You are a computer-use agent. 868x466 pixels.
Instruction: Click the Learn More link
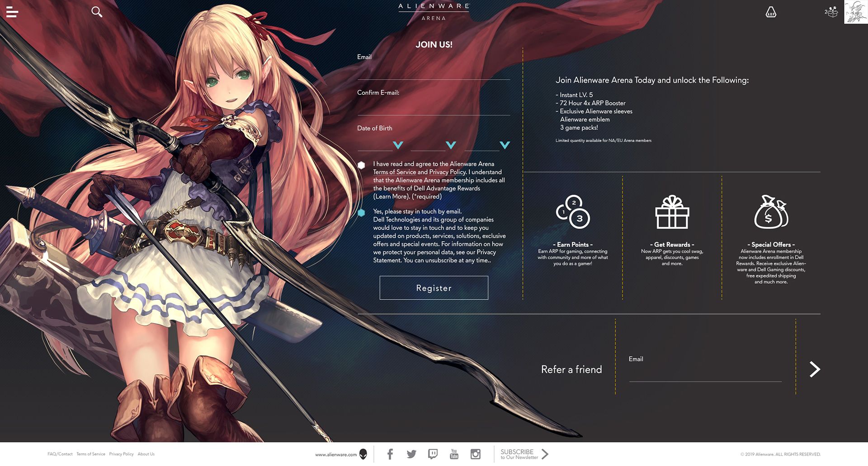pyautogui.click(x=392, y=196)
